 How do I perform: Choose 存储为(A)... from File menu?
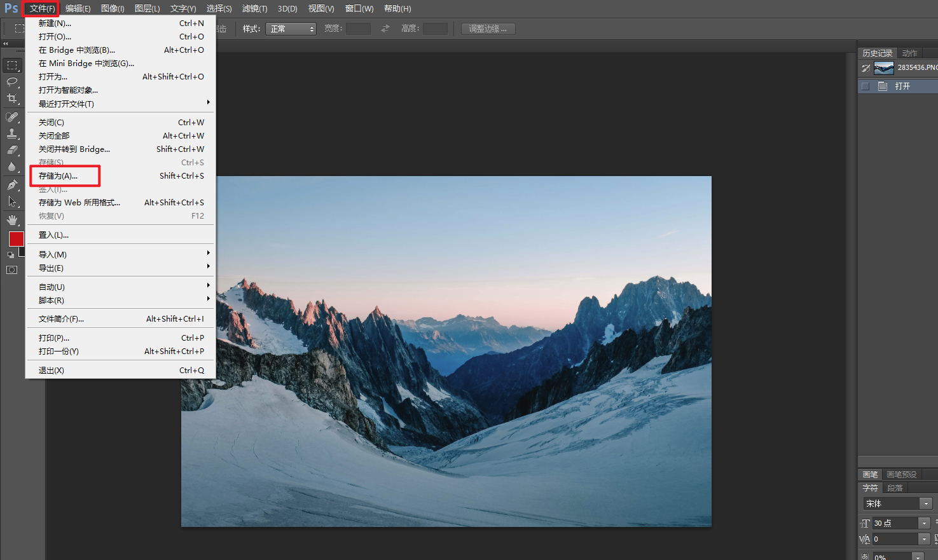(59, 176)
